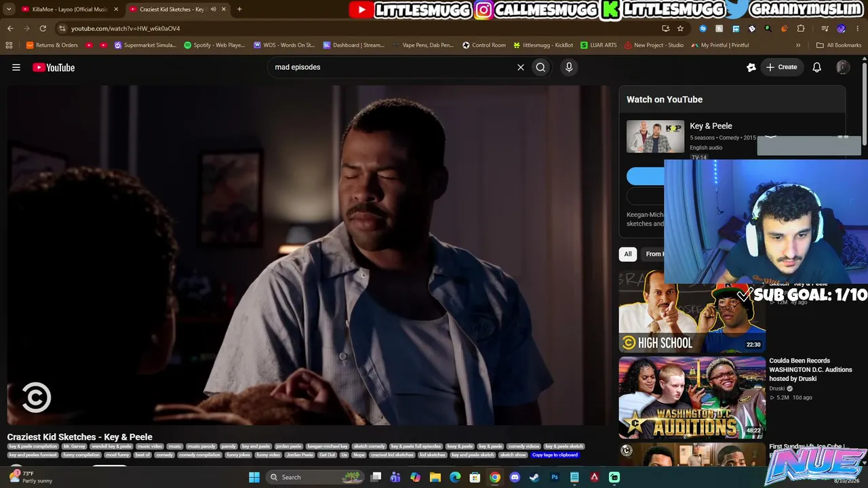Image resolution: width=868 pixels, height=488 pixels.
Task: Open the Druski channel link
Action: (776, 388)
